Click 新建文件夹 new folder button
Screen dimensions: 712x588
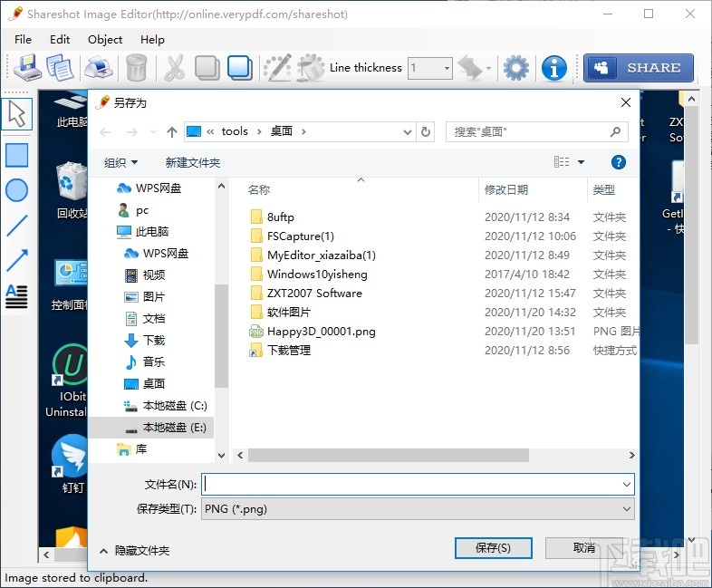point(193,162)
